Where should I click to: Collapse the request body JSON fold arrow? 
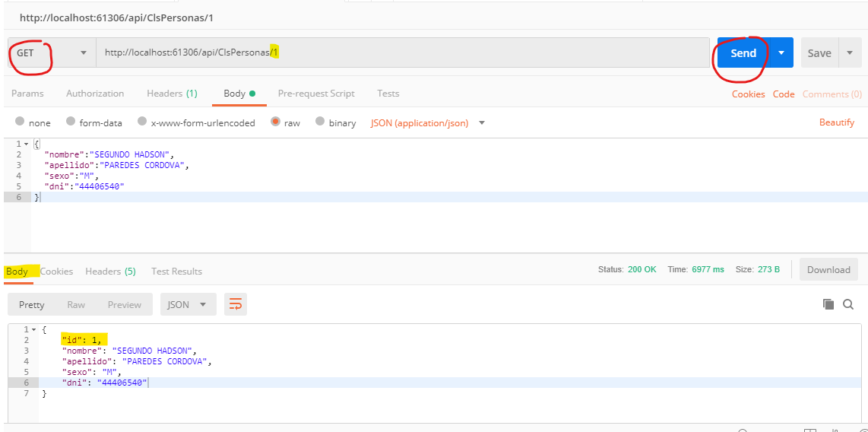pos(26,144)
